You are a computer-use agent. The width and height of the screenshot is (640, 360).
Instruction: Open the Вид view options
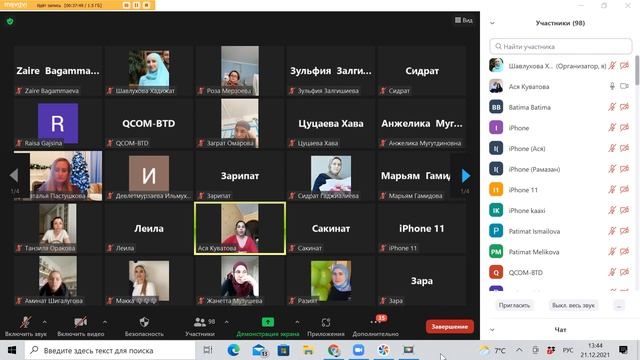(x=464, y=20)
